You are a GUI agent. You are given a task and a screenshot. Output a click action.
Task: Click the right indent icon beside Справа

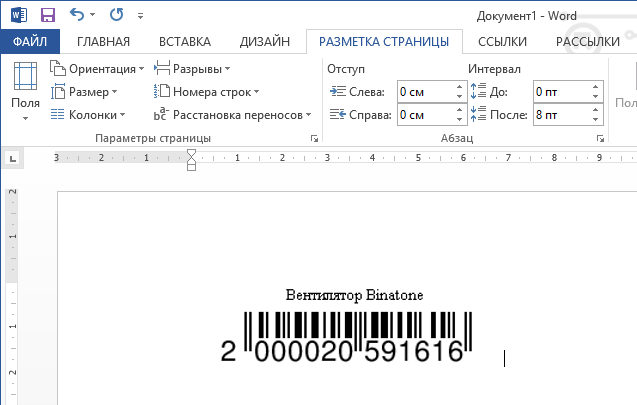(x=338, y=115)
